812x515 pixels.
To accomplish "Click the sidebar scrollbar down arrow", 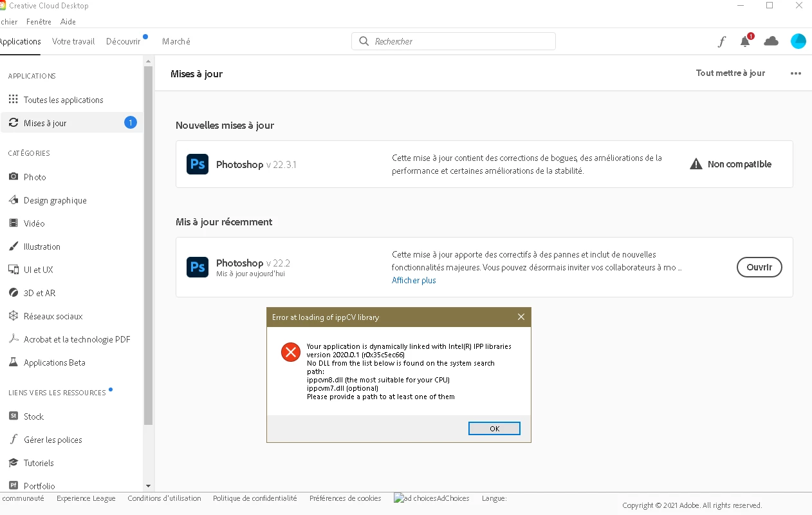I will pos(149,486).
